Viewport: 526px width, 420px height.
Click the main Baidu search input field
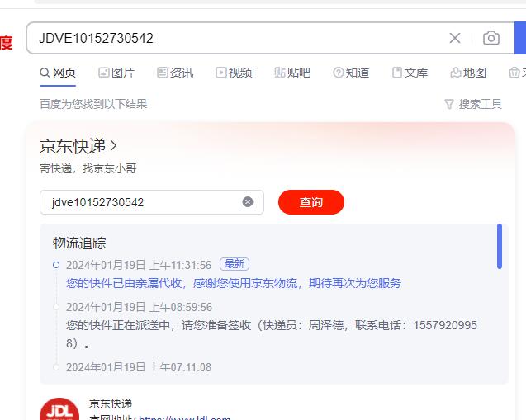(235, 38)
